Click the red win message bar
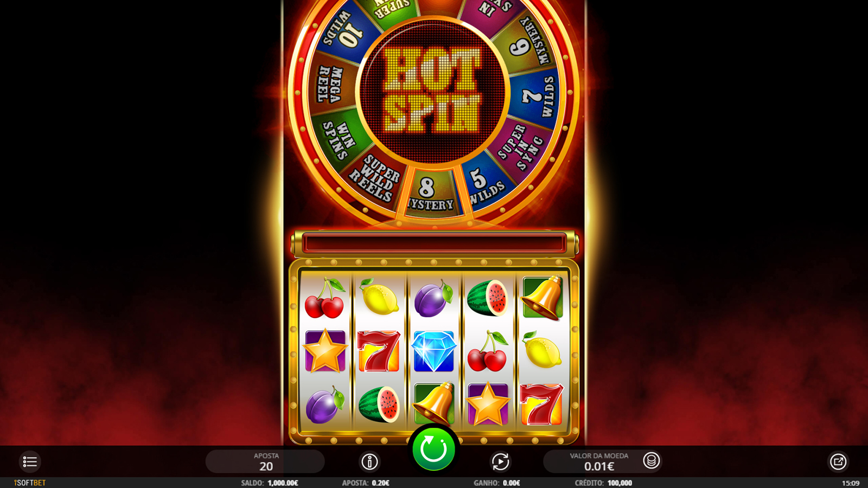The height and width of the screenshot is (488, 868). tap(434, 243)
